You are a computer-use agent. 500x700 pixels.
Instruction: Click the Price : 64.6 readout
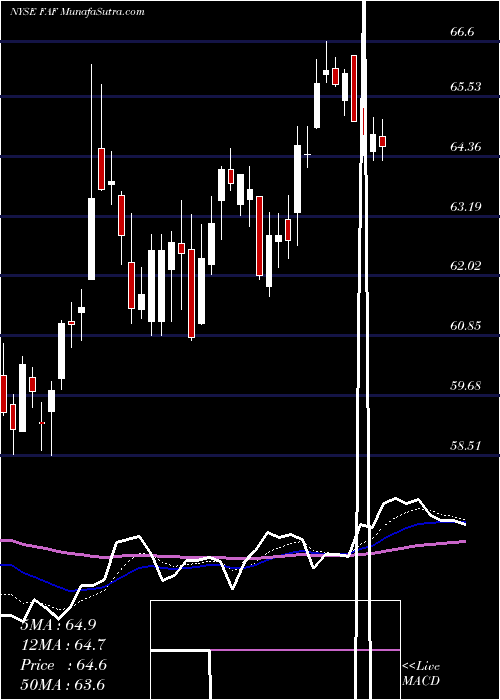pyautogui.click(x=63, y=665)
